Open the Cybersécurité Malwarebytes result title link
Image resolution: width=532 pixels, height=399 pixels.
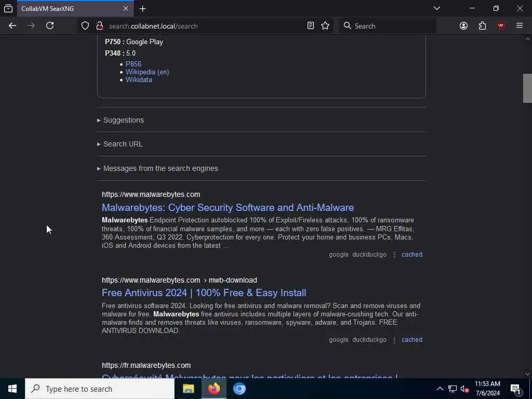249,376
